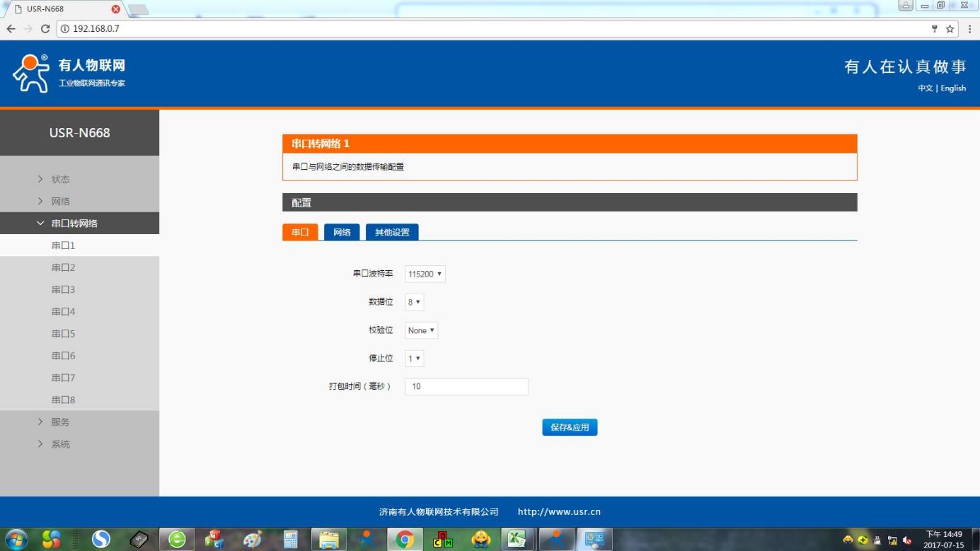Switch to the 其他设置 tab
The image size is (980, 551).
click(392, 232)
